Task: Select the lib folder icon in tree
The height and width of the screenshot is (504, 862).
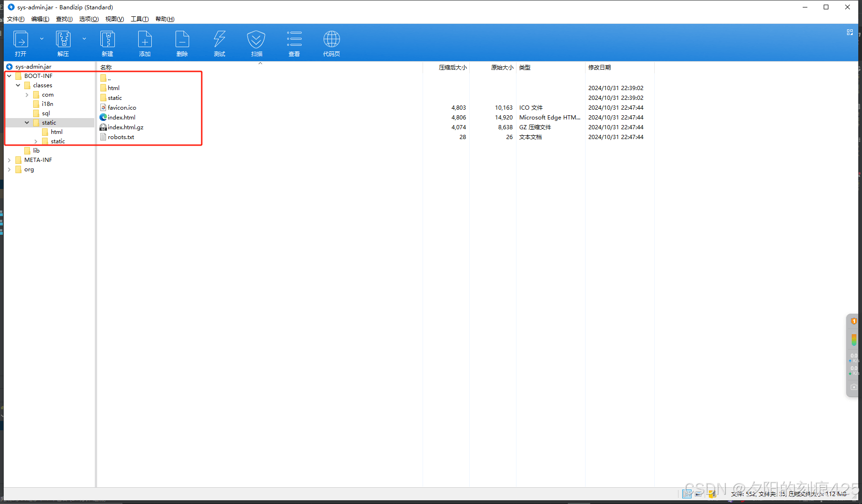Action: (27, 150)
